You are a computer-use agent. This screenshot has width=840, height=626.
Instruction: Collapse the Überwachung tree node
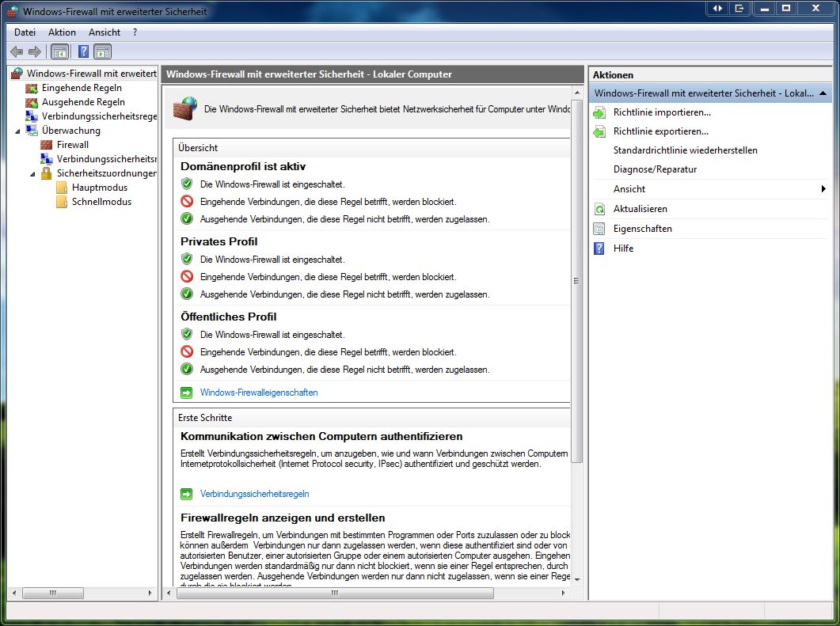[x=18, y=130]
